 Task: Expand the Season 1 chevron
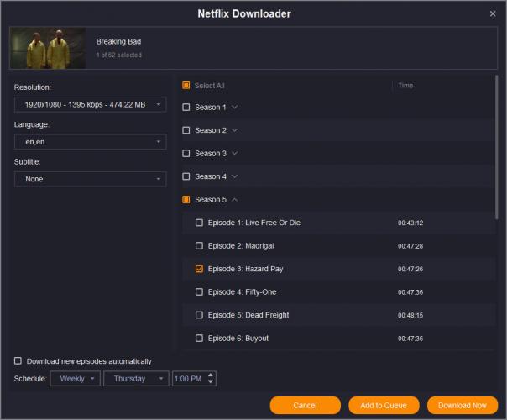(235, 108)
